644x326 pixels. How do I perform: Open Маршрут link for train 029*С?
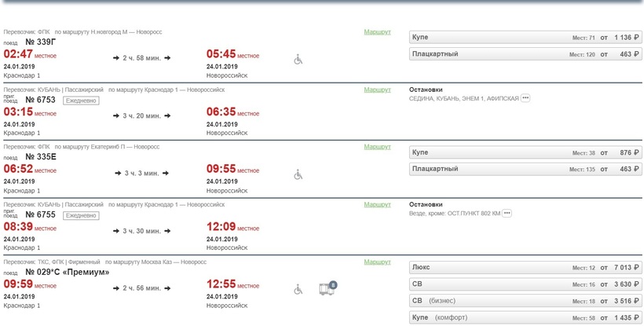click(x=378, y=262)
